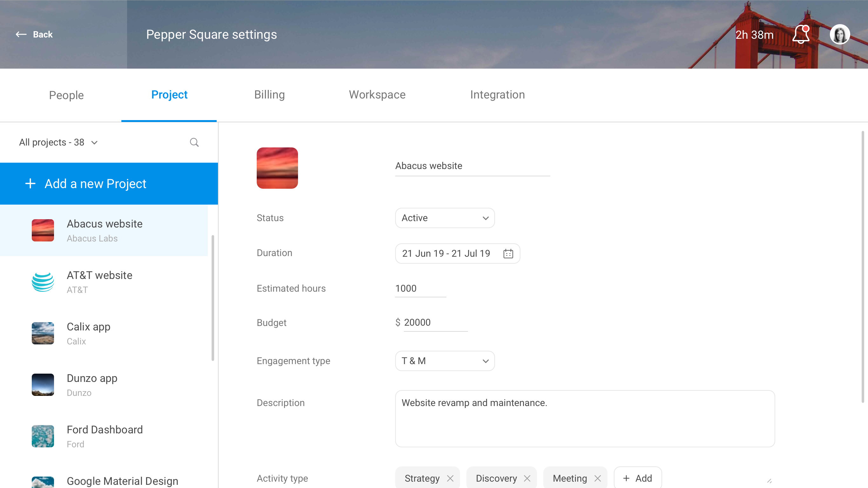Remove the Strategy activity tag

(x=450, y=478)
